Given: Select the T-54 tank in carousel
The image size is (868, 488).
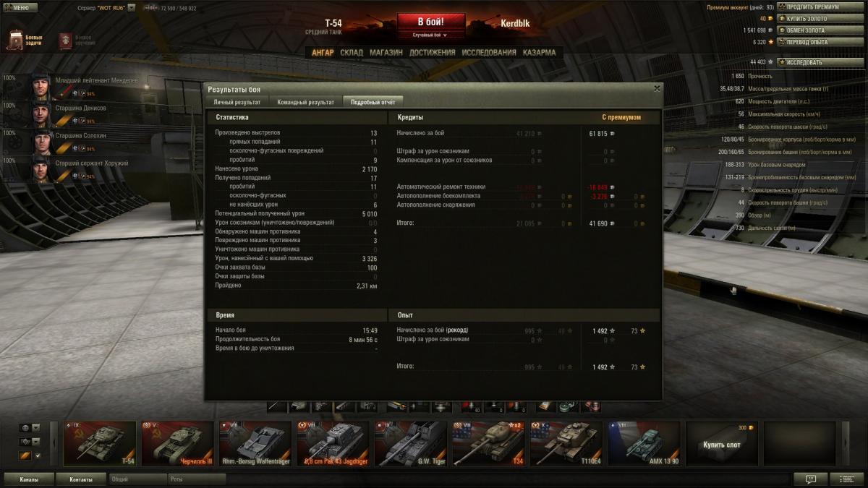Looking at the screenshot, I should click(x=100, y=443).
